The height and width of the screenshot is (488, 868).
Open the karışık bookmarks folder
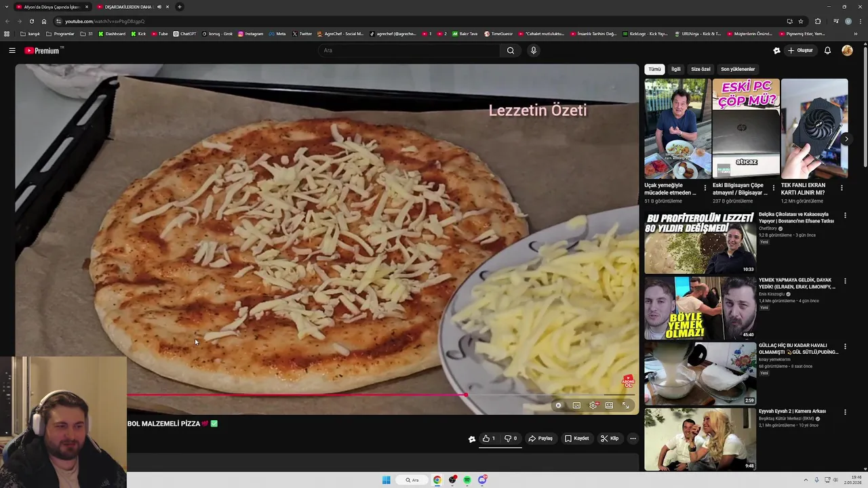click(30, 33)
